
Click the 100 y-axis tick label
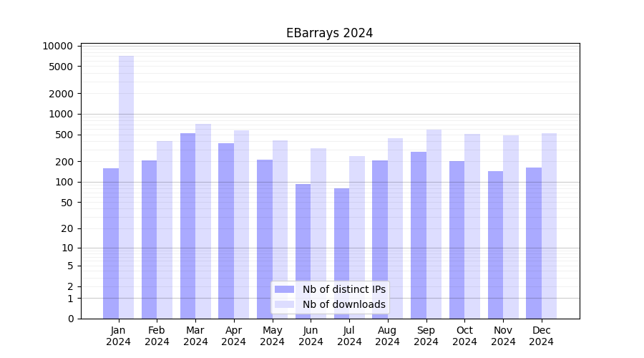click(x=64, y=182)
